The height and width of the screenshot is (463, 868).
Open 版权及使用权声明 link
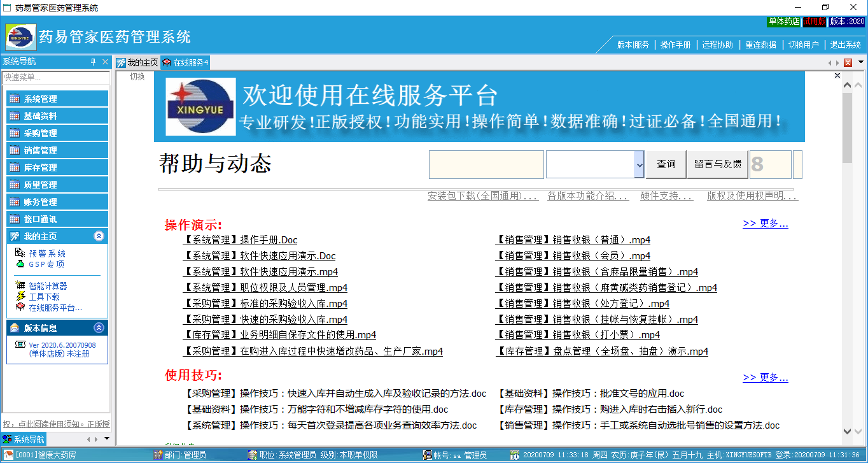coord(752,196)
